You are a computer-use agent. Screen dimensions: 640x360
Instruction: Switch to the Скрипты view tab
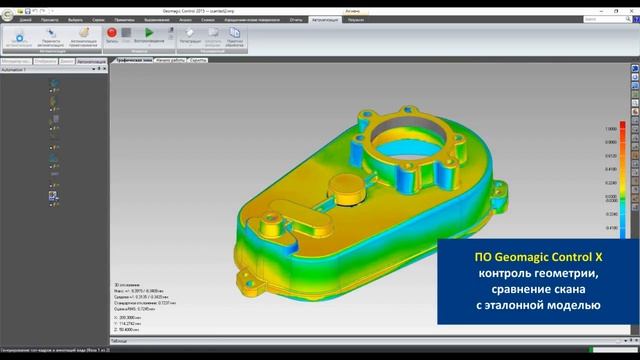pos(198,60)
